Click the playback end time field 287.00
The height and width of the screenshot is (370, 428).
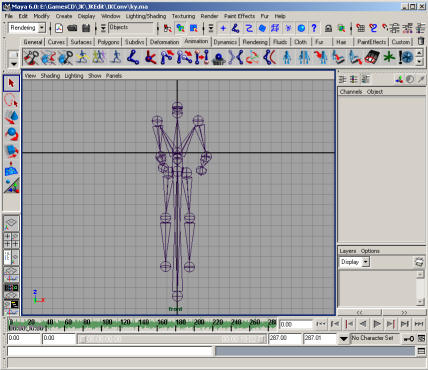pos(286,338)
